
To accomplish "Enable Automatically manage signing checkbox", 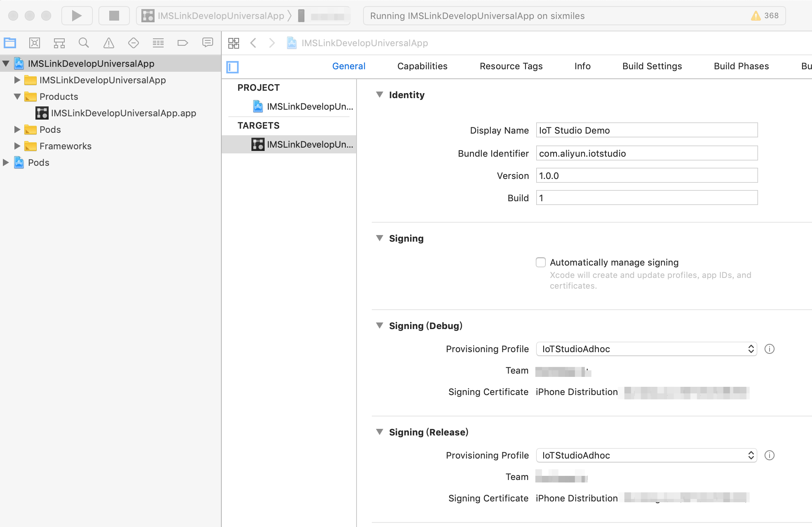I will pos(541,262).
